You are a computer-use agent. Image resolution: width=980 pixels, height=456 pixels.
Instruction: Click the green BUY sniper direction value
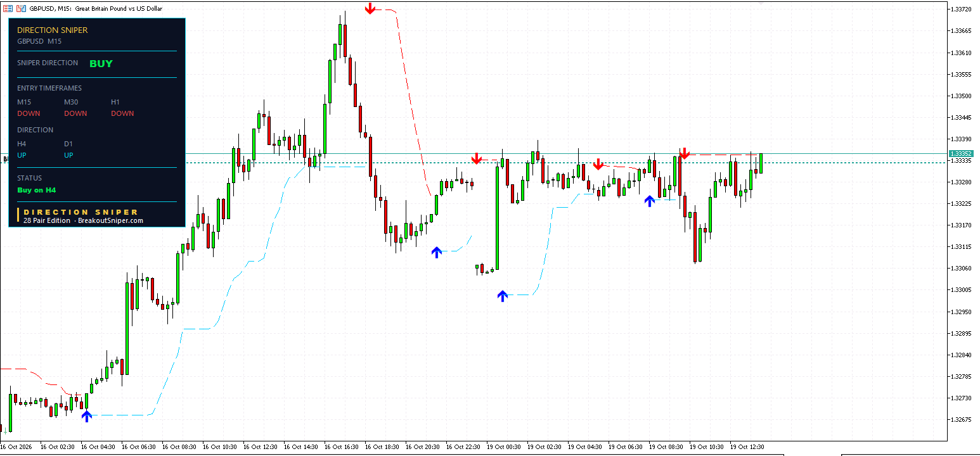(x=101, y=63)
